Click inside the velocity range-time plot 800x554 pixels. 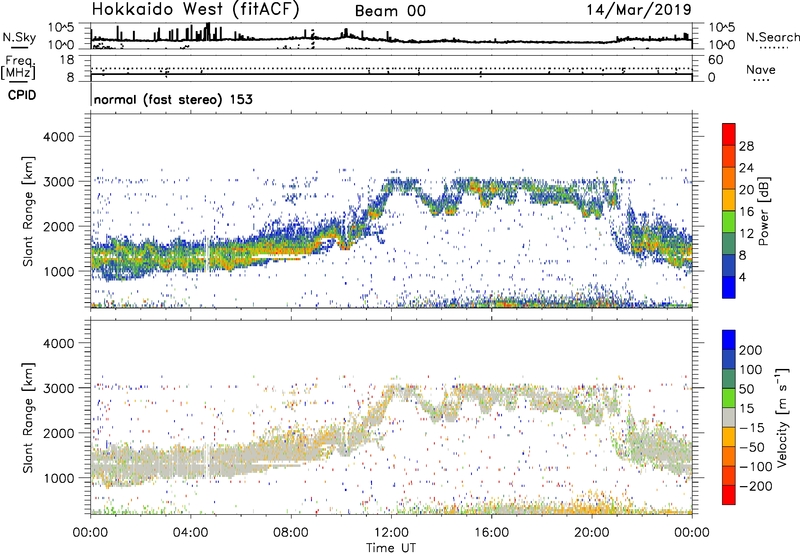pos(391,417)
